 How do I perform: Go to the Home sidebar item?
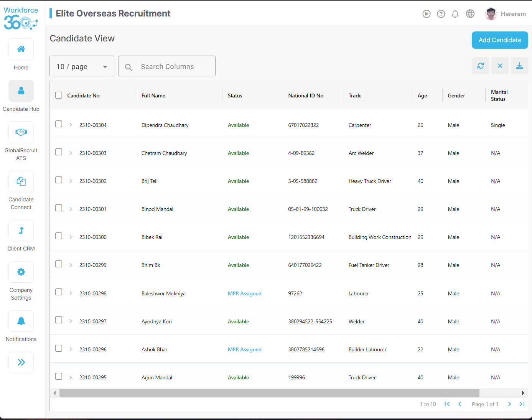pyautogui.click(x=21, y=49)
